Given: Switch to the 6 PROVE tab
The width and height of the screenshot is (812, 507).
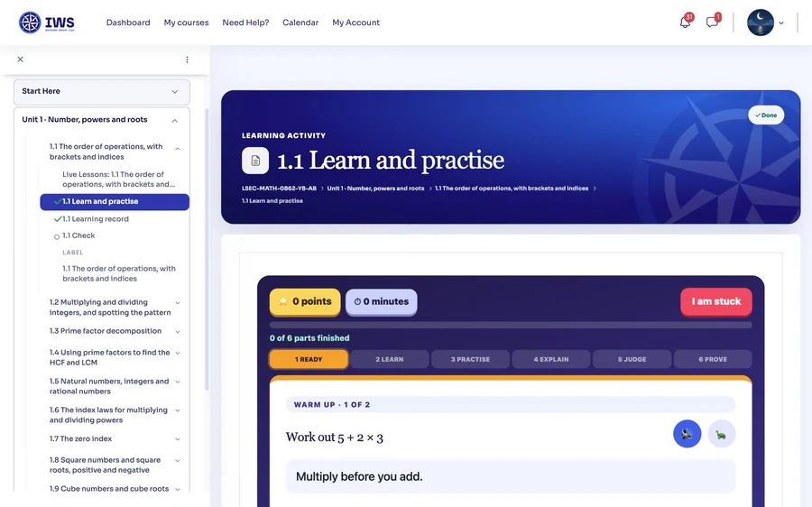Looking at the screenshot, I should tap(713, 359).
